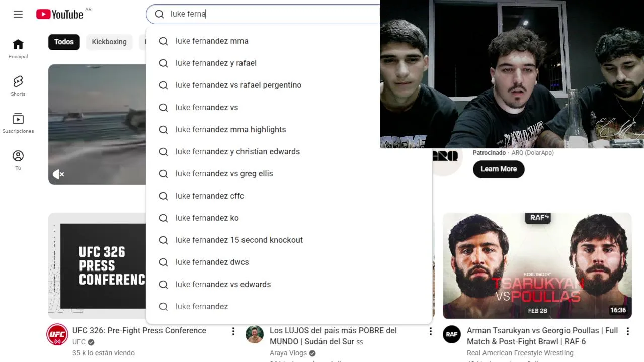Open Principal home sidebar icon
Screen dimensions: 644x362
(x=18, y=49)
